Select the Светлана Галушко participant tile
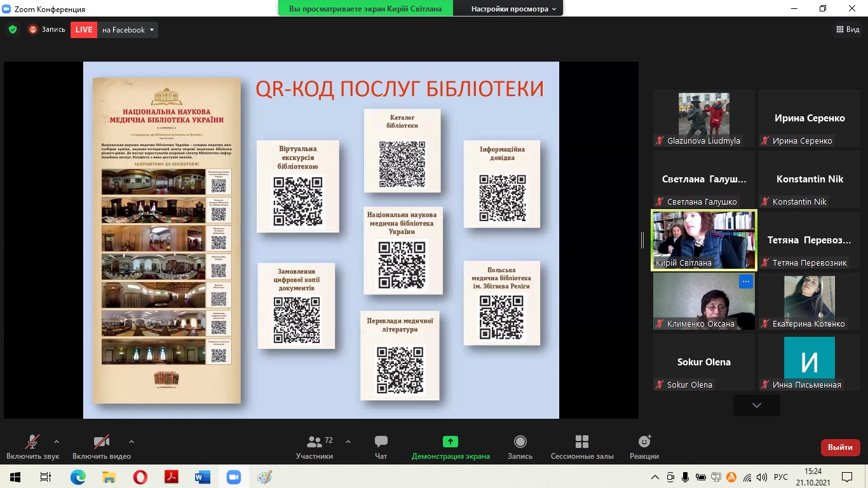 pyautogui.click(x=704, y=179)
